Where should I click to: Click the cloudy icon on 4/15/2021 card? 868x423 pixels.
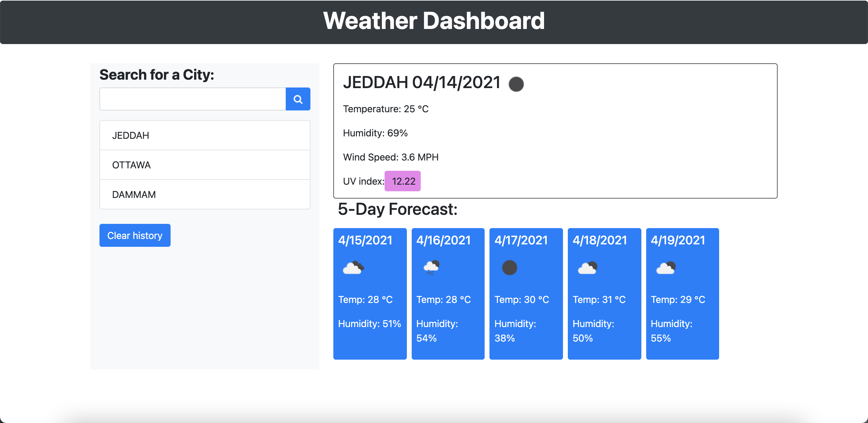(x=353, y=268)
